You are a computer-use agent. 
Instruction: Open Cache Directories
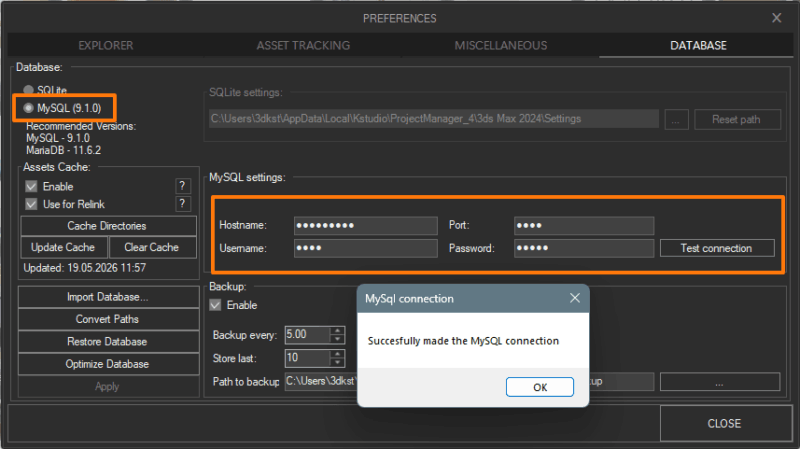(x=107, y=226)
